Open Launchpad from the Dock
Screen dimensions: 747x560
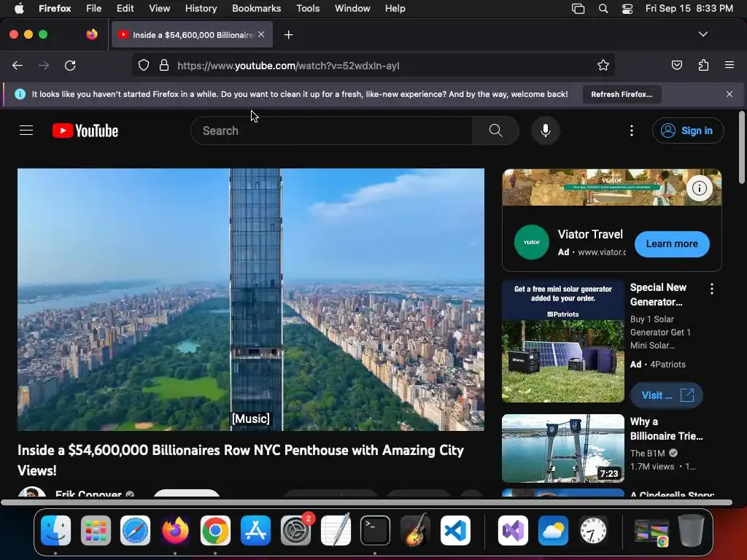pos(96,531)
